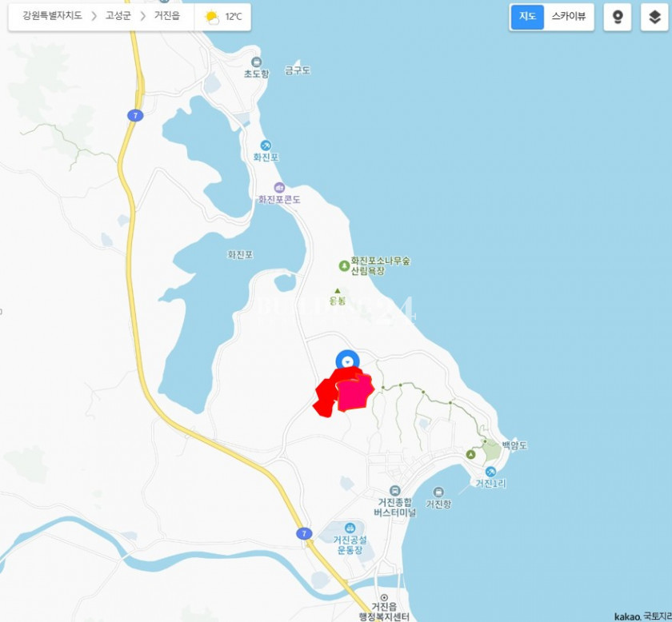Expand the 강원특별자치도 region selector
The height and width of the screenshot is (622, 672).
click(52, 16)
